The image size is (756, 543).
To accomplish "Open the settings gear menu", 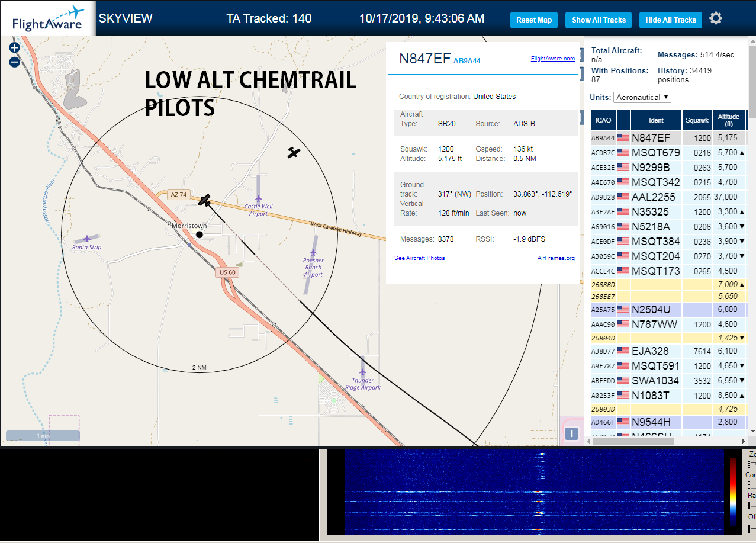I will click(x=716, y=19).
